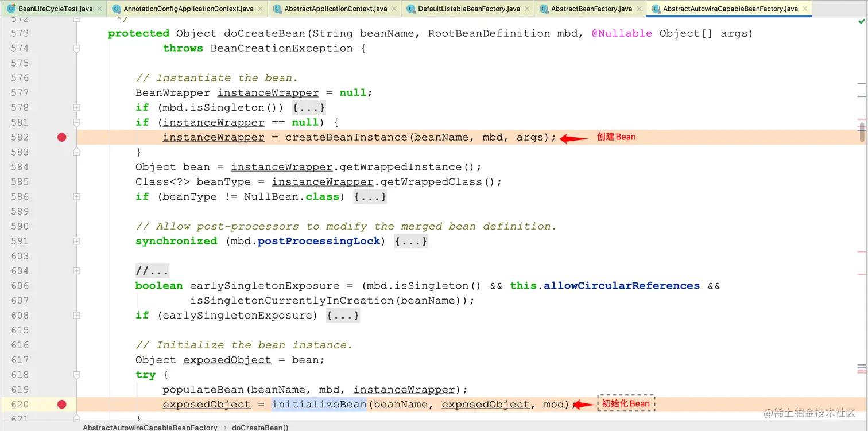Open the AnnotationConfigApplicationContext.java tab
This screenshot has height=431, width=868.
click(188, 9)
